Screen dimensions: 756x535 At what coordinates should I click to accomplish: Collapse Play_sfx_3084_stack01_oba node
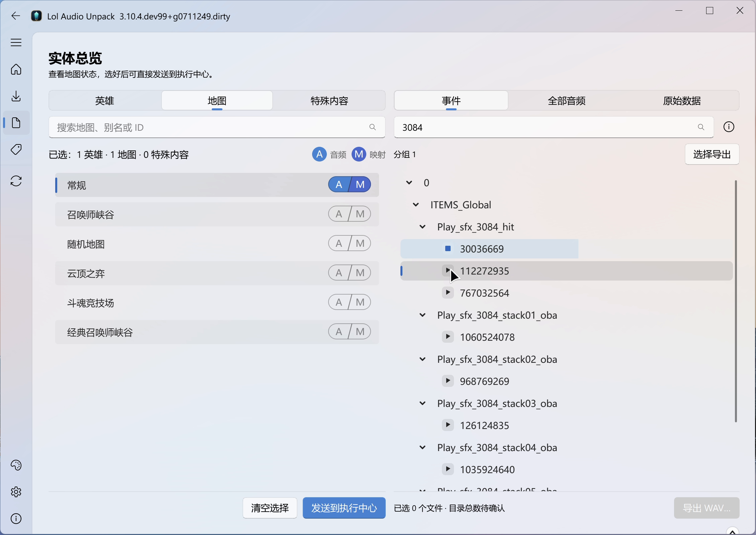coord(422,315)
